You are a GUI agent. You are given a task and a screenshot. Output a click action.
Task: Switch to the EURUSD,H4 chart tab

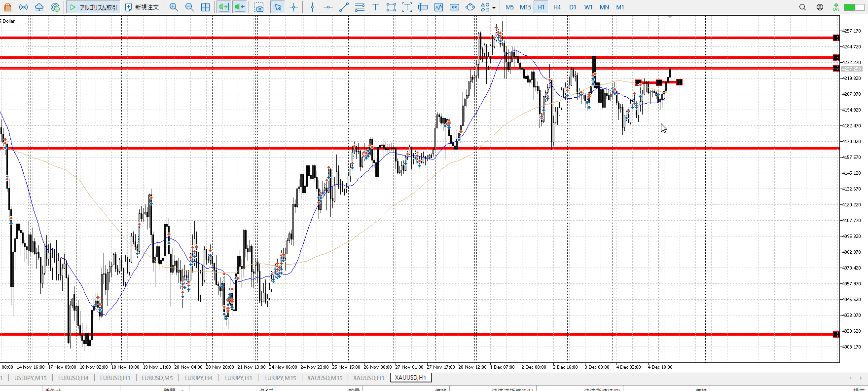(x=73, y=378)
